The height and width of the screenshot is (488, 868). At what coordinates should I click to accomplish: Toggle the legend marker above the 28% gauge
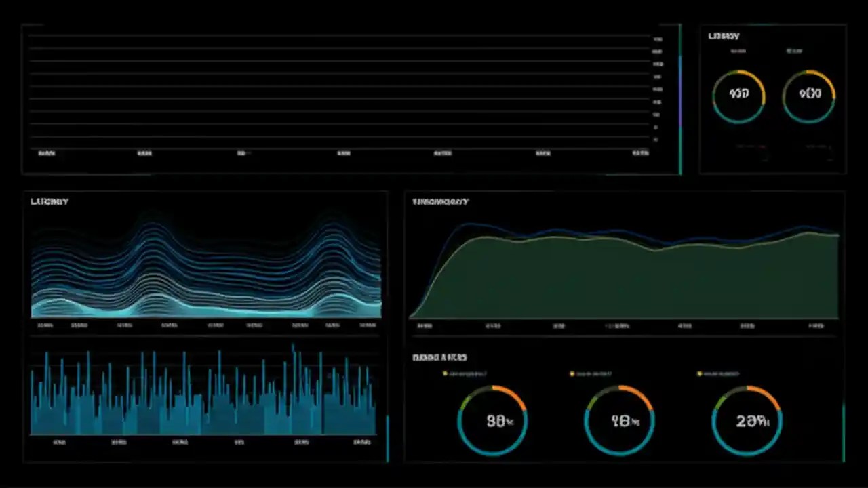pos(699,373)
